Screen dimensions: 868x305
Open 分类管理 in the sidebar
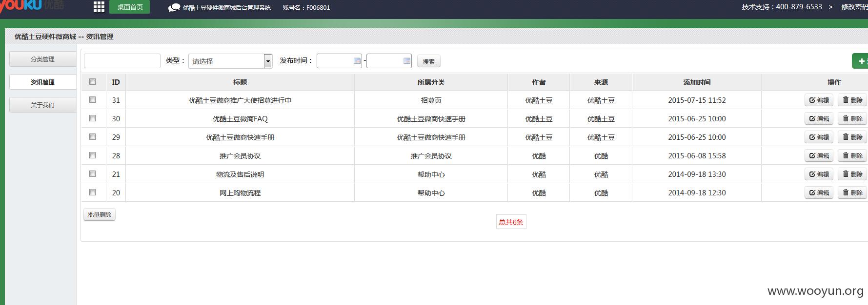point(43,59)
